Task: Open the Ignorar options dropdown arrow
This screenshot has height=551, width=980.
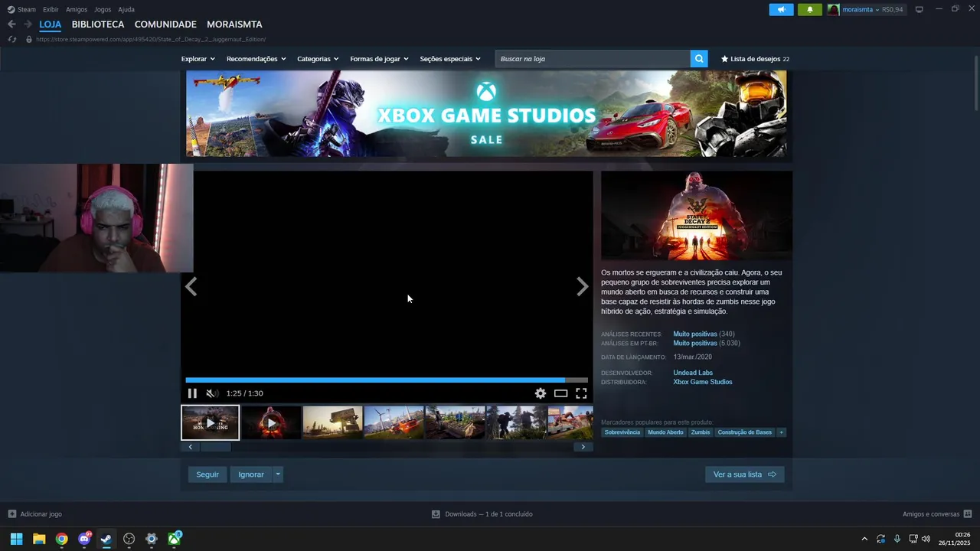Action: point(278,474)
